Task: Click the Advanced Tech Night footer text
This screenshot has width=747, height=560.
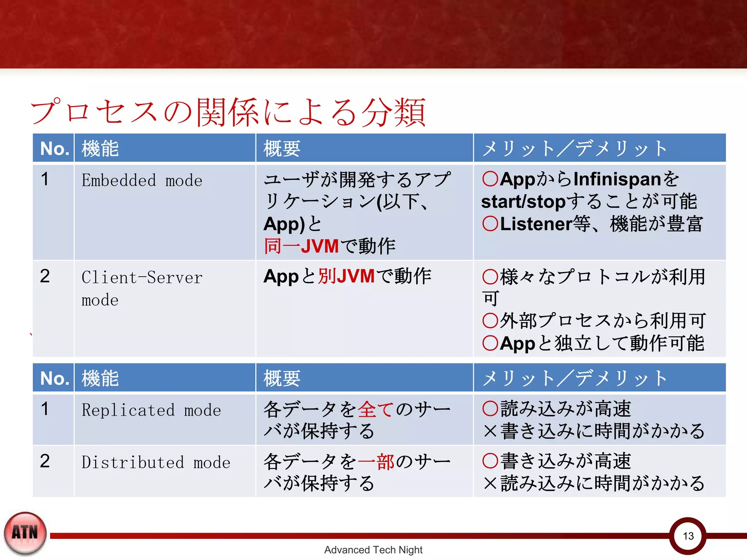Action: coord(373,549)
